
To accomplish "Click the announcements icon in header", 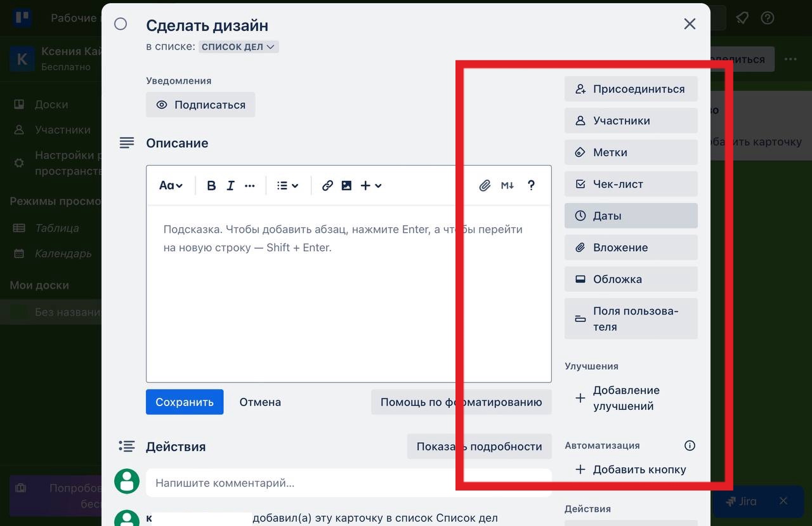I will [x=742, y=18].
